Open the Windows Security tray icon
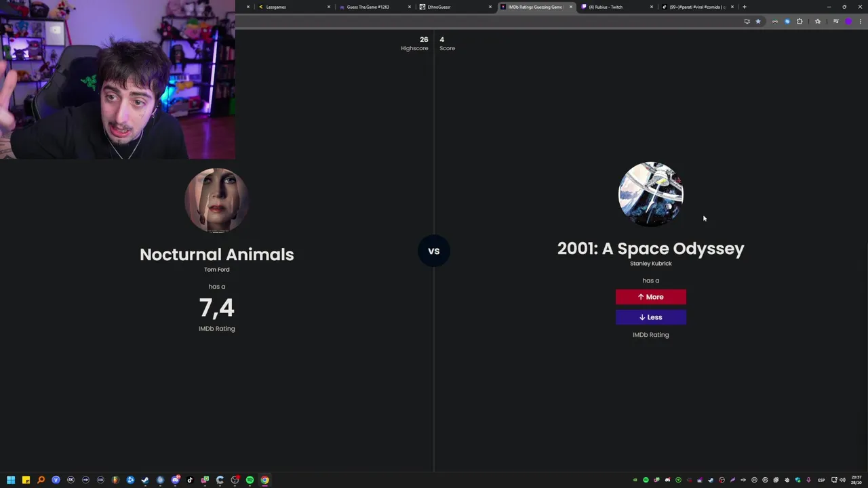The width and height of the screenshot is (868, 488). pyautogui.click(x=797, y=480)
